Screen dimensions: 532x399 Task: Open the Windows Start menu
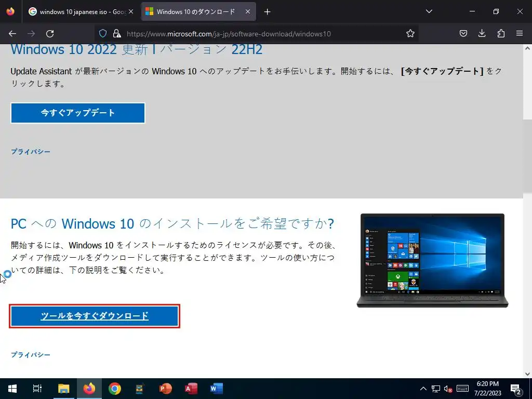click(x=12, y=389)
